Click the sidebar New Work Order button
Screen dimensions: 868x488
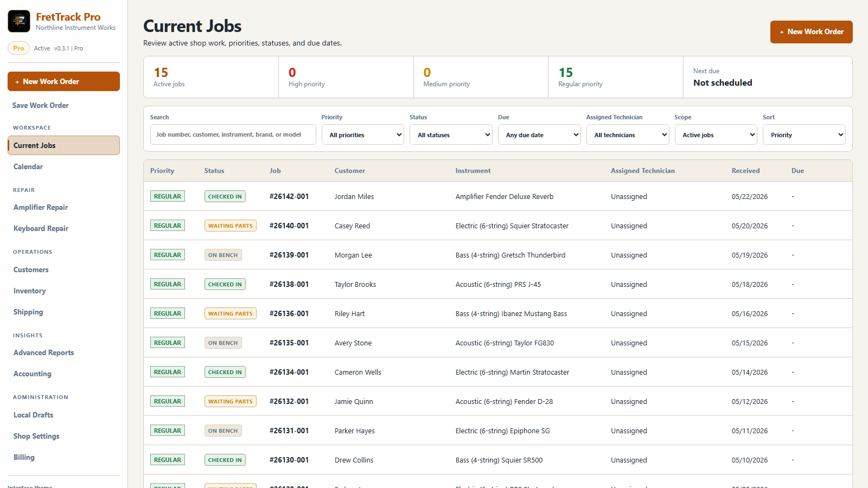[63, 81]
